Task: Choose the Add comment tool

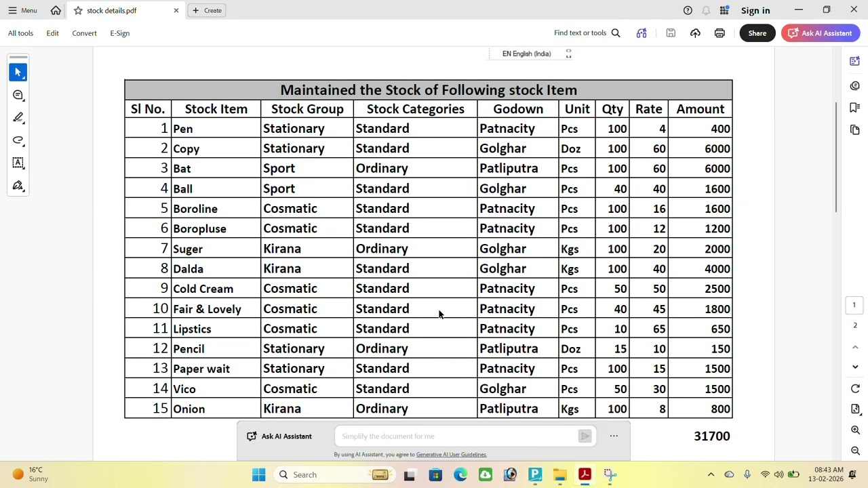Action: 18,95
